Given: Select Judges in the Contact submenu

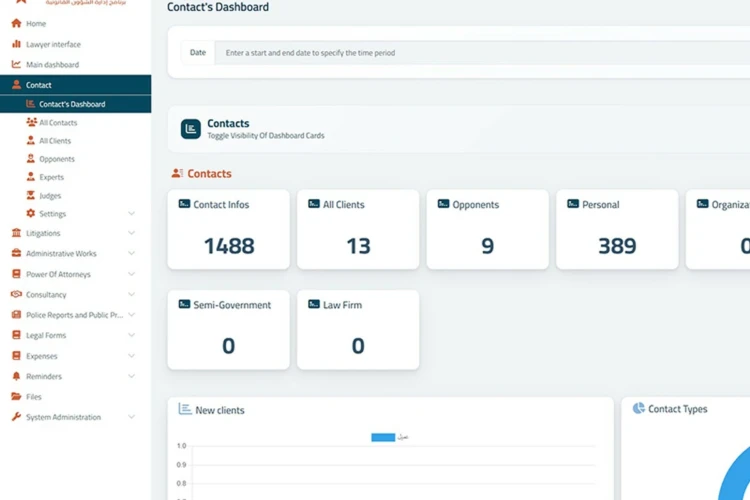Looking at the screenshot, I should pyautogui.click(x=76, y=195).
